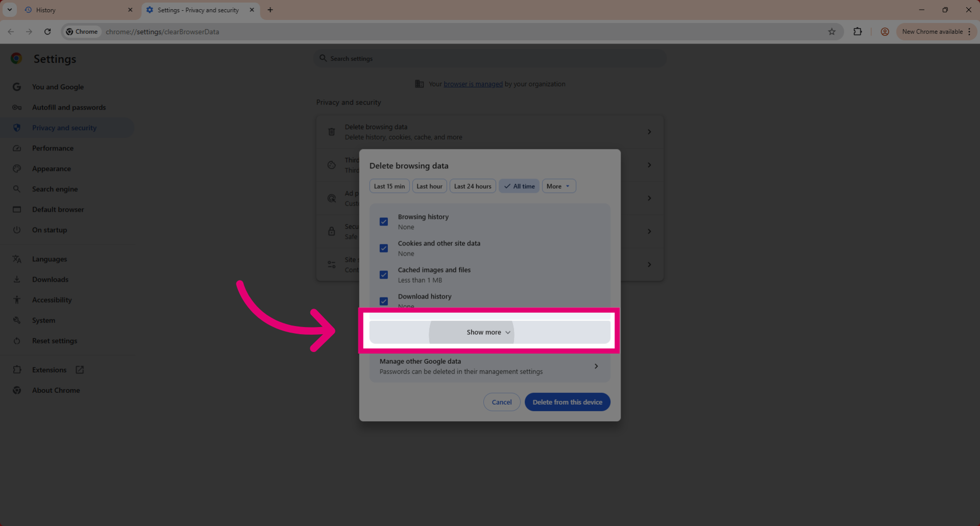Open the browser is managed link
Screen dimensions: 980x526
473,84
